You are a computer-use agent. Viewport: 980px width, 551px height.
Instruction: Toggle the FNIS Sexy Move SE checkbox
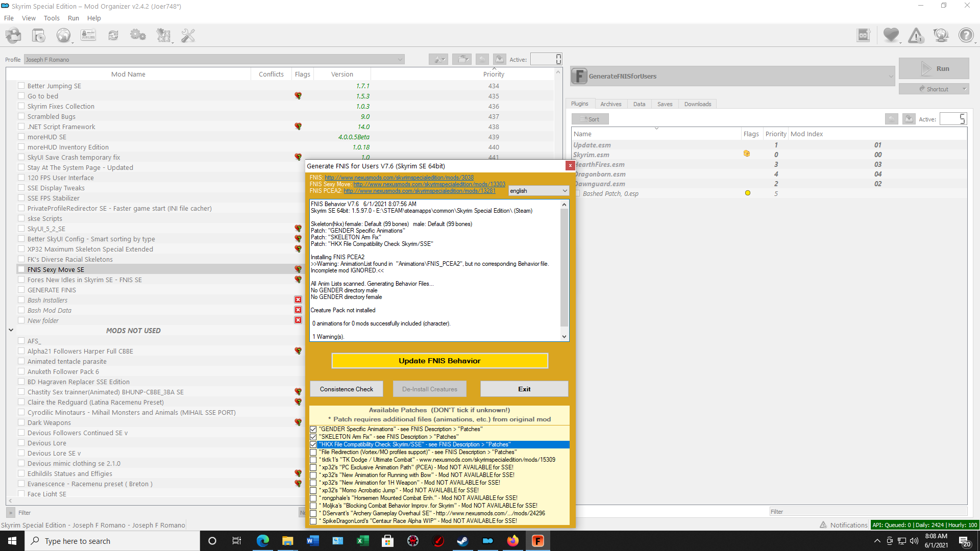pos(21,269)
